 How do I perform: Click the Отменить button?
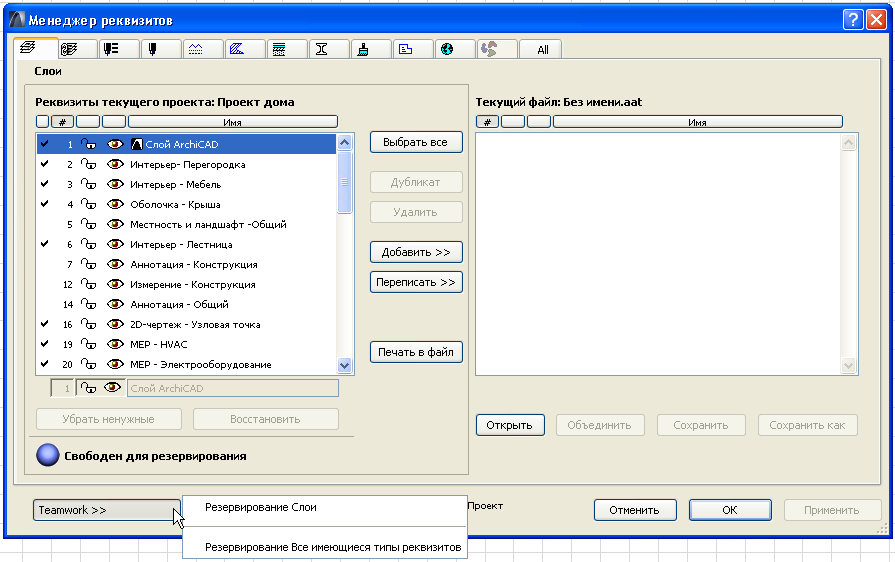point(635,510)
